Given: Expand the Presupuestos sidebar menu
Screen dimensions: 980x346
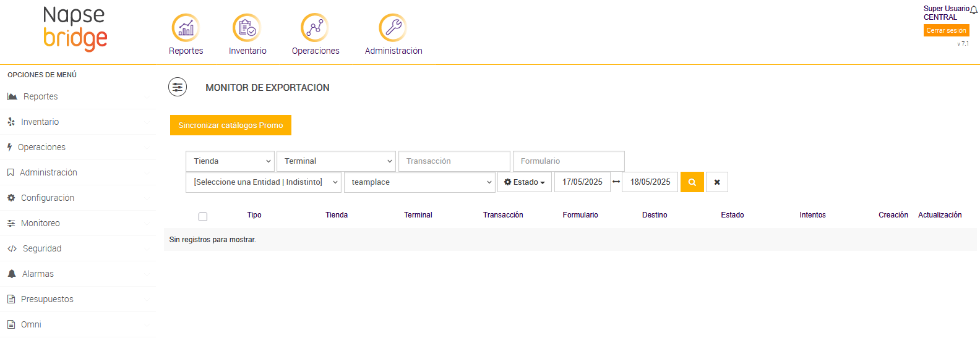Looking at the screenshot, I should 78,299.
